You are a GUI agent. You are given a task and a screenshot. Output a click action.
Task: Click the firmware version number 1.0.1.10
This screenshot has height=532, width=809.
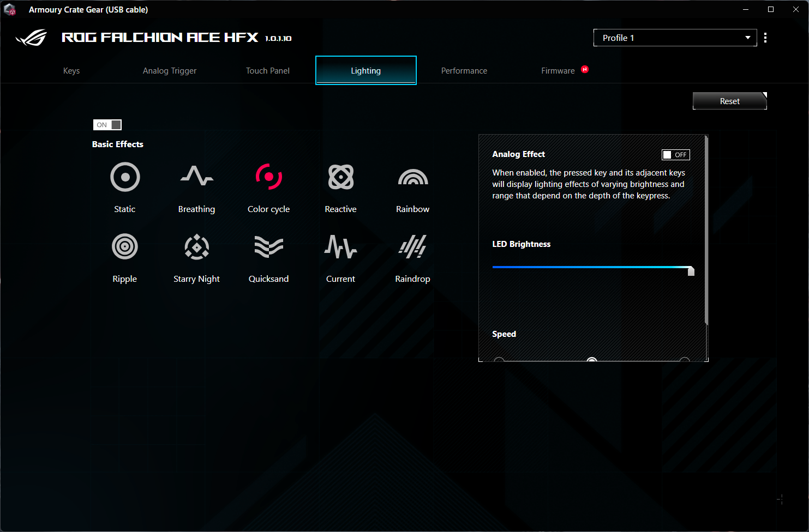(x=278, y=38)
